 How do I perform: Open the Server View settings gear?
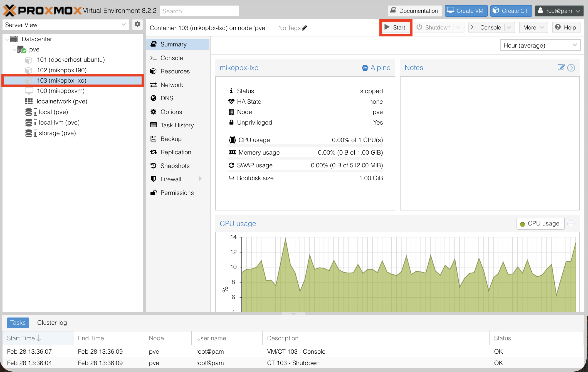coord(137,24)
